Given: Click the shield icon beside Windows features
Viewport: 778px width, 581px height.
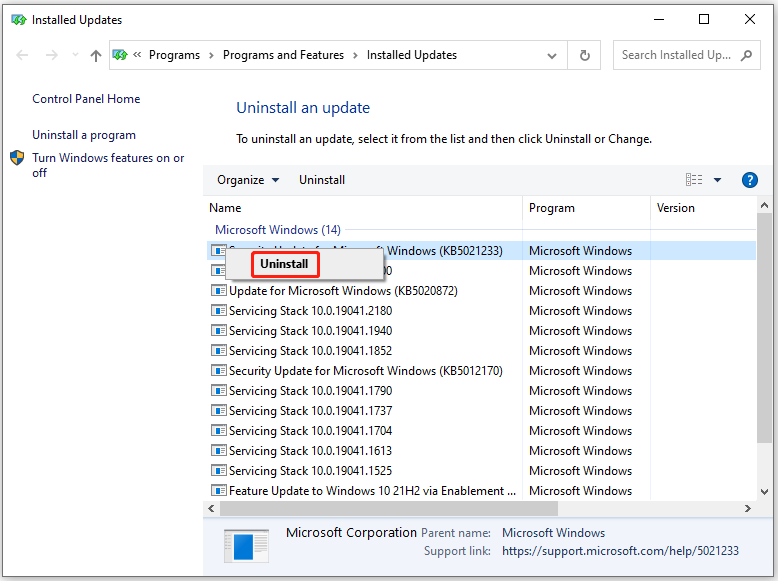Looking at the screenshot, I should click(17, 158).
